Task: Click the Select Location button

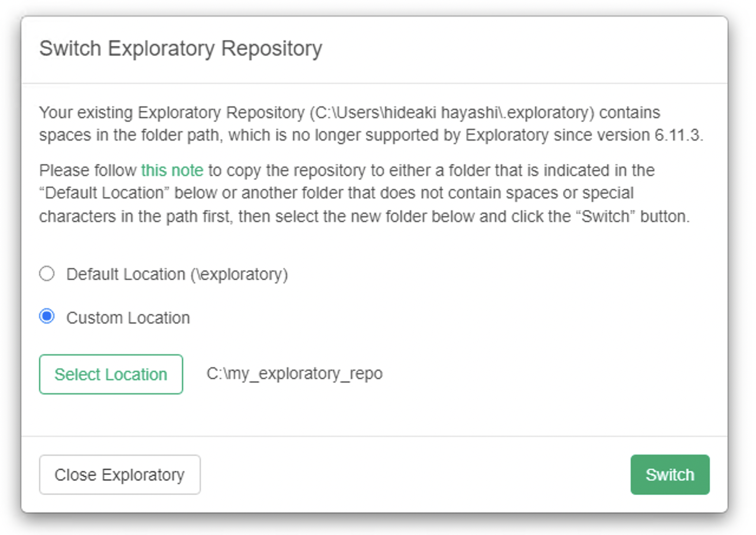Action: point(111,374)
